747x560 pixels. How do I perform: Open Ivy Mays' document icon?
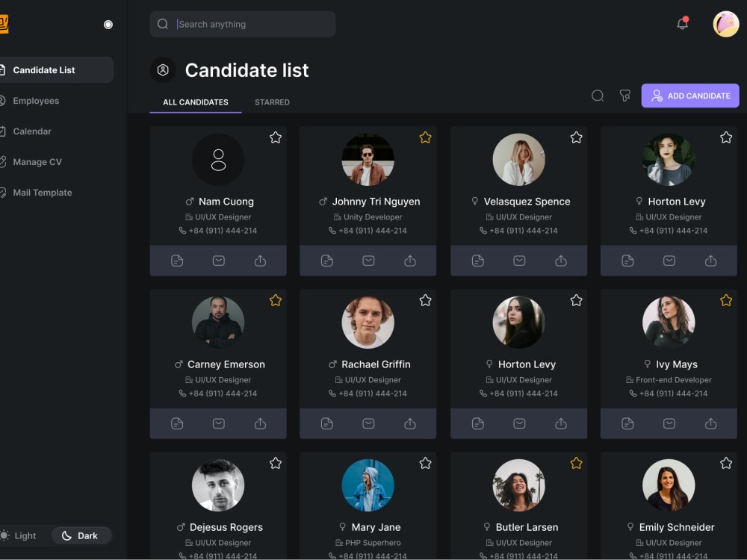[627, 423]
